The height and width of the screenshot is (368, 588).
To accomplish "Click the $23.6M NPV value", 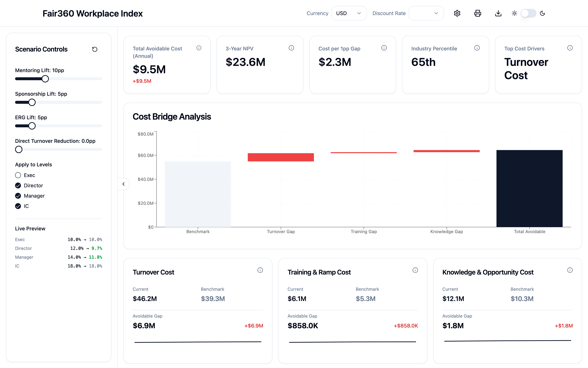I will (x=245, y=62).
